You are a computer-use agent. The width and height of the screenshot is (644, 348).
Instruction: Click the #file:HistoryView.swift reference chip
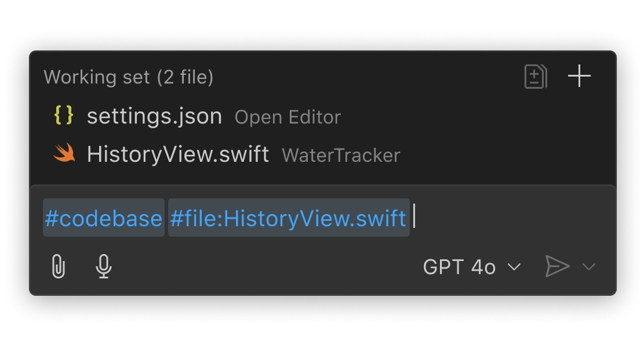(x=289, y=217)
